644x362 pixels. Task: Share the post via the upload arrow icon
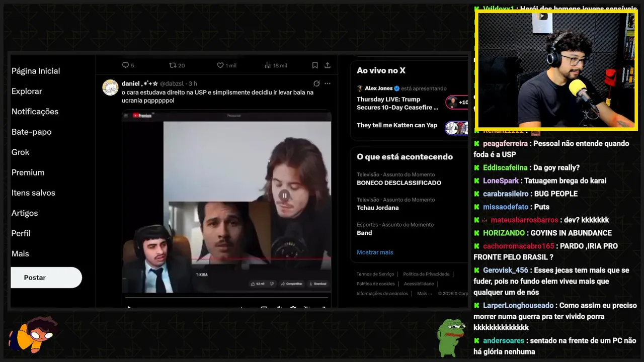pos(328,65)
